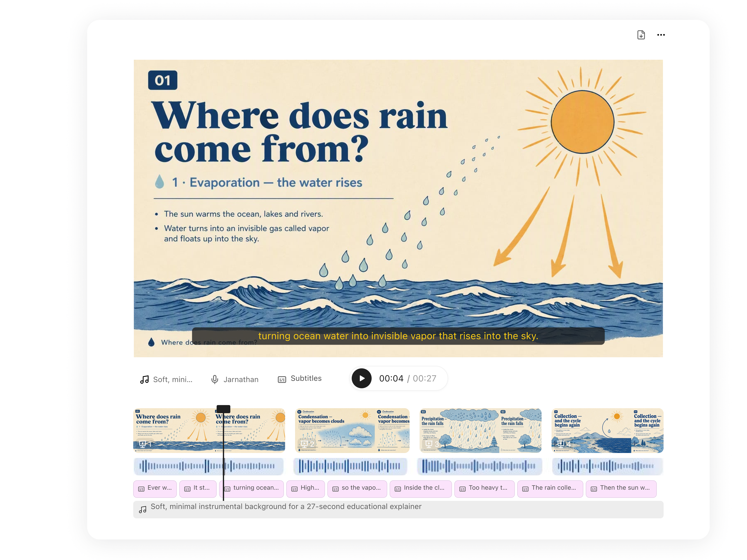Open the three-dots more options menu
This screenshot has width=747, height=560.
click(661, 35)
